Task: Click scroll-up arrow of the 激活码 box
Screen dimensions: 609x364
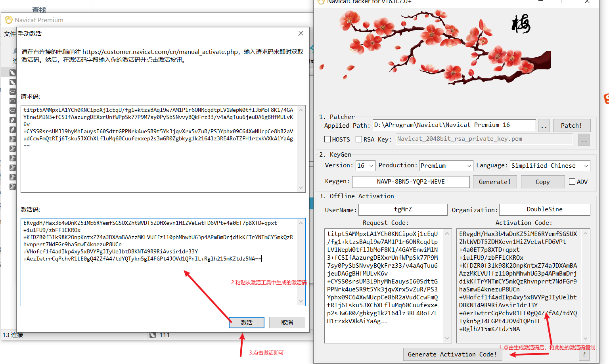Action: 301,223
